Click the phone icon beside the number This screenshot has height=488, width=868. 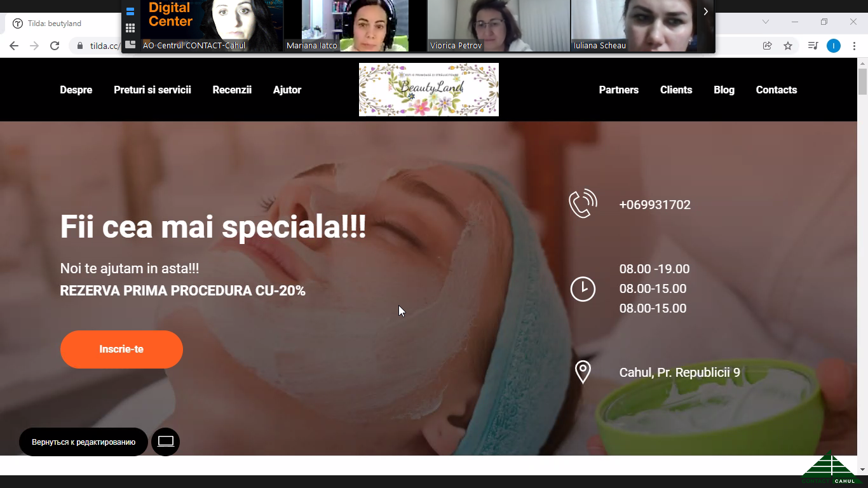point(583,204)
